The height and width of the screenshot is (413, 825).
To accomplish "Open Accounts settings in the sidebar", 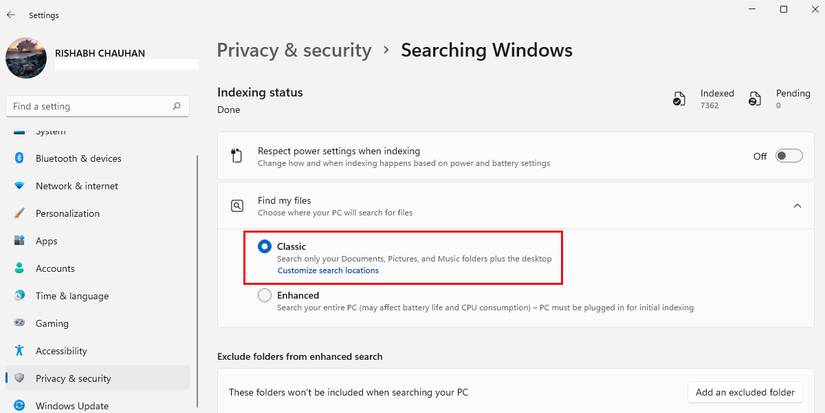I will click(x=55, y=268).
